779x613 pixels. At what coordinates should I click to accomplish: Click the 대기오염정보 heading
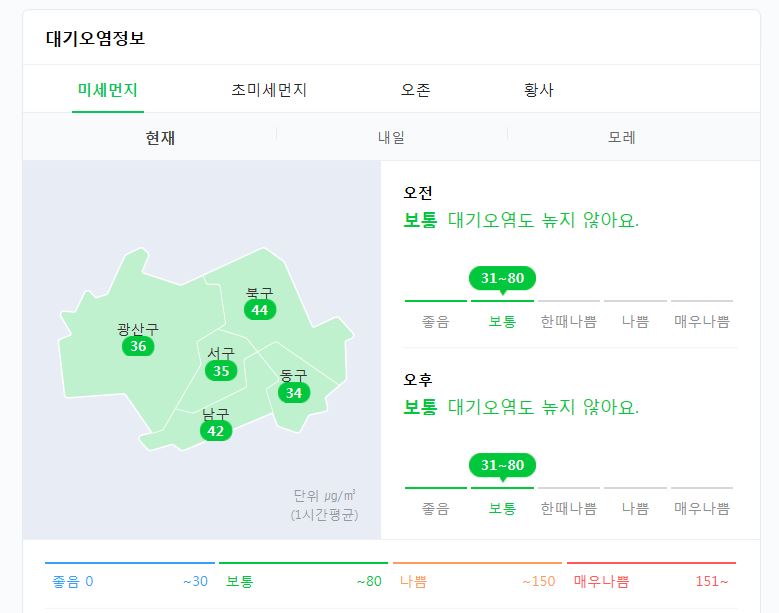95,38
